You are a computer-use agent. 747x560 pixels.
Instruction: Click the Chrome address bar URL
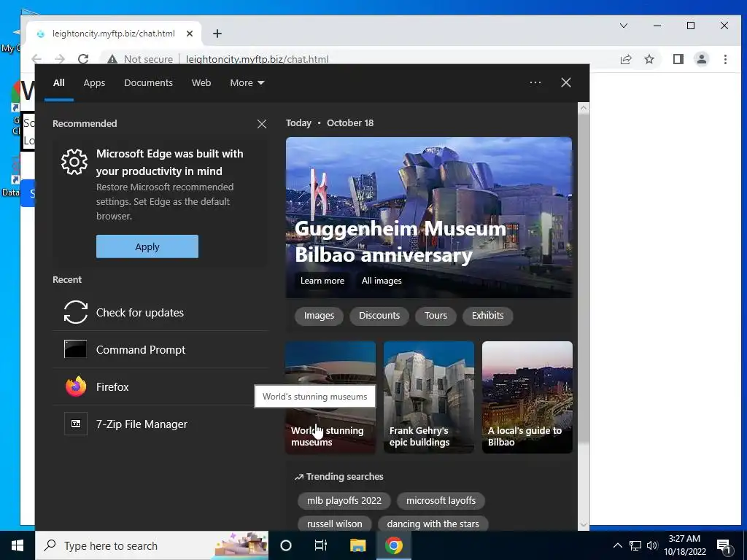coord(258,59)
